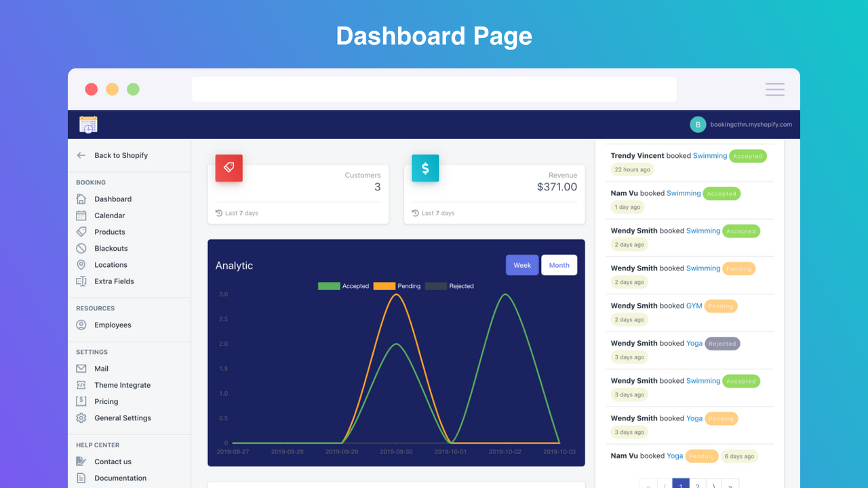The height and width of the screenshot is (488, 868).
Task: Click the Locations pin icon in the sidebar
Action: pos(81,265)
